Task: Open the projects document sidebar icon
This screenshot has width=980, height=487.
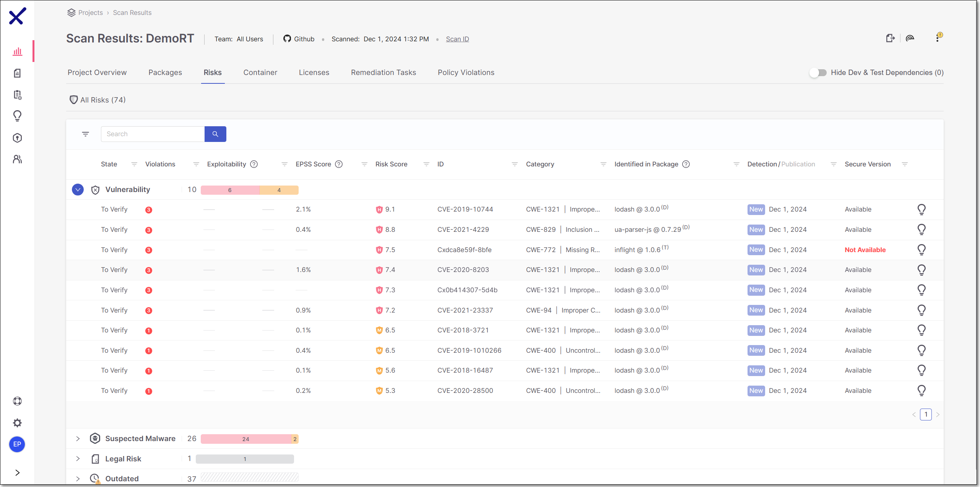Action: [18, 73]
